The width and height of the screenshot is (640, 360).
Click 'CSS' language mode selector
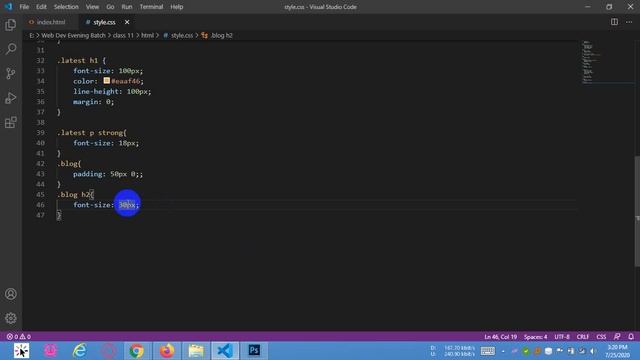click(601, 337)
